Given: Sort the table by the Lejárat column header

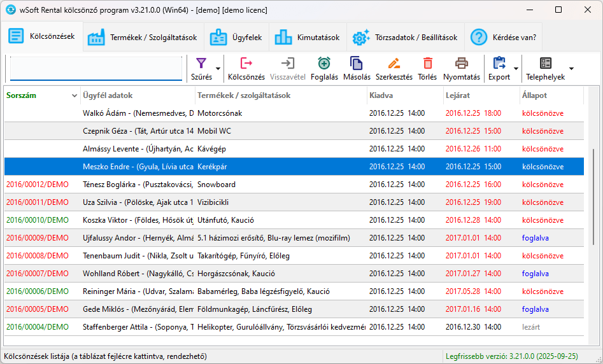Looking at the screenshot, I should coord(481,95).
